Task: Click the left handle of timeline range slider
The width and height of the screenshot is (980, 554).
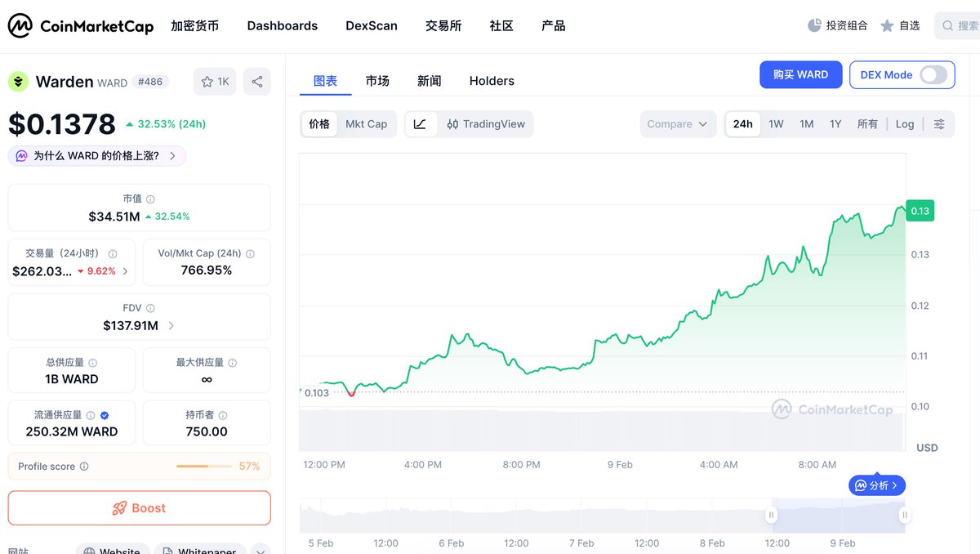Action: tap(770, 516)
